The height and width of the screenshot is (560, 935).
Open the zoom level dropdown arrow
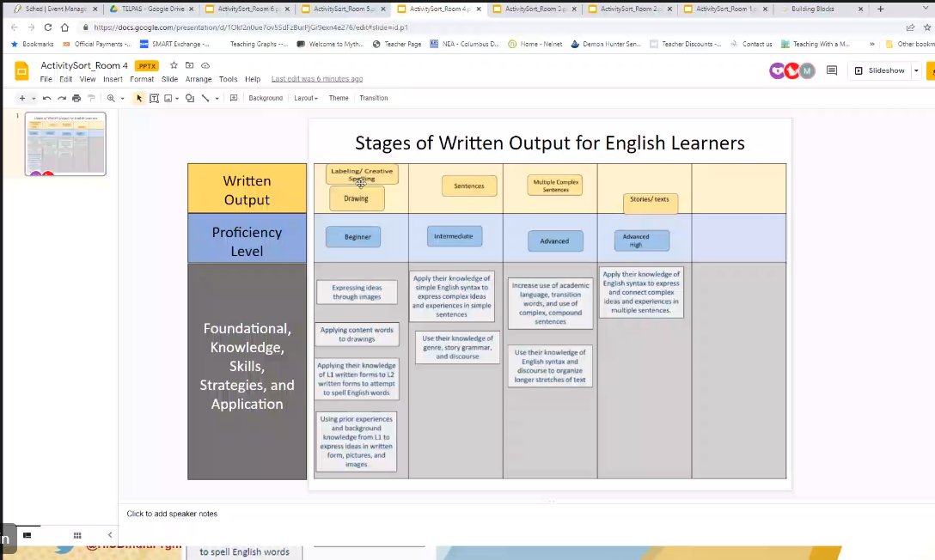coord(122,98)
